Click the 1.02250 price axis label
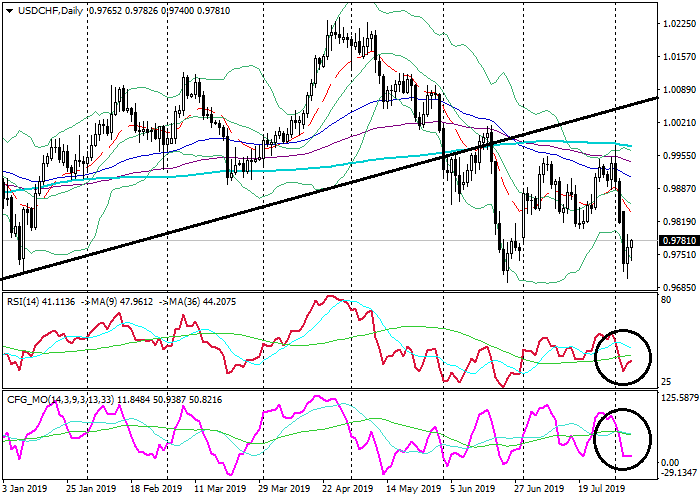This screenshot has height=500, width=700. point(678,23)
